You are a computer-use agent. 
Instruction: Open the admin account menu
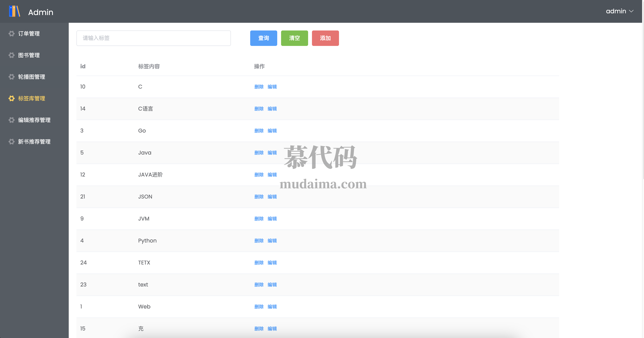[616, 11]
